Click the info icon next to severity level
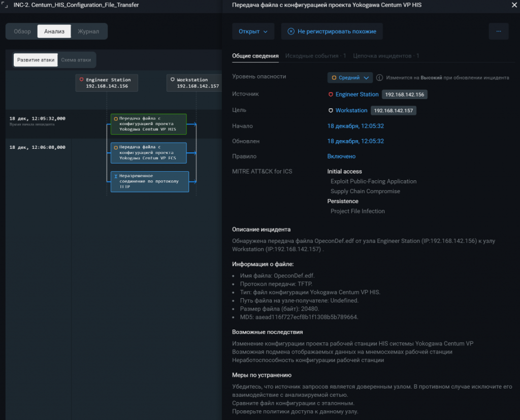The width and height of the screenshot is (520, 420). tap(379, 78)
